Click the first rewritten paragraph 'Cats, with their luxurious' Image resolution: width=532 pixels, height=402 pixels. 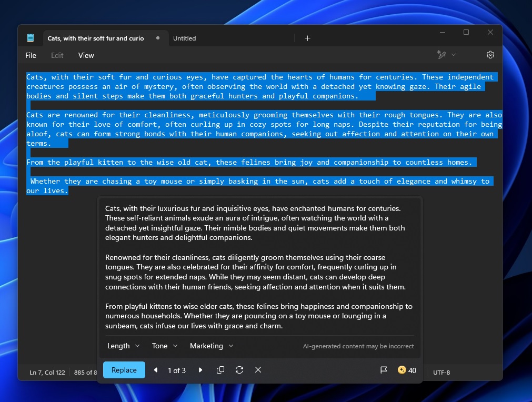point(255,223)
